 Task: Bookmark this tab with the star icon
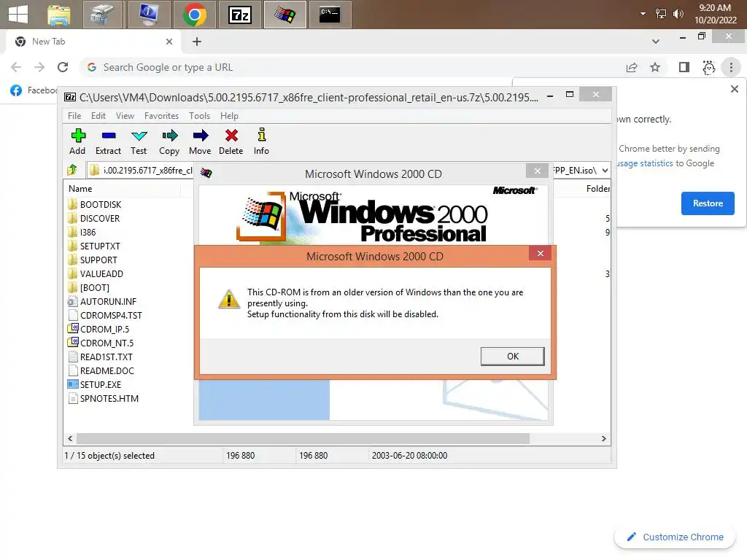coord(655,67)
